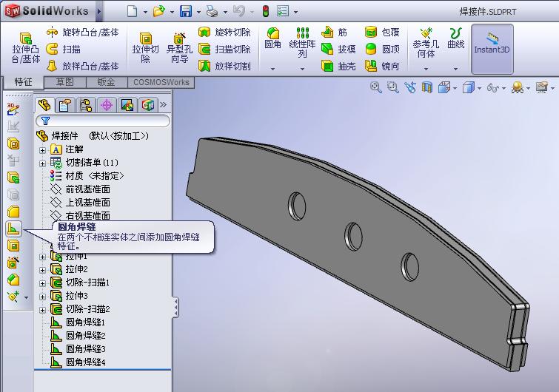
Task: Toggle Instant3D mode
Action: (492, 48)
